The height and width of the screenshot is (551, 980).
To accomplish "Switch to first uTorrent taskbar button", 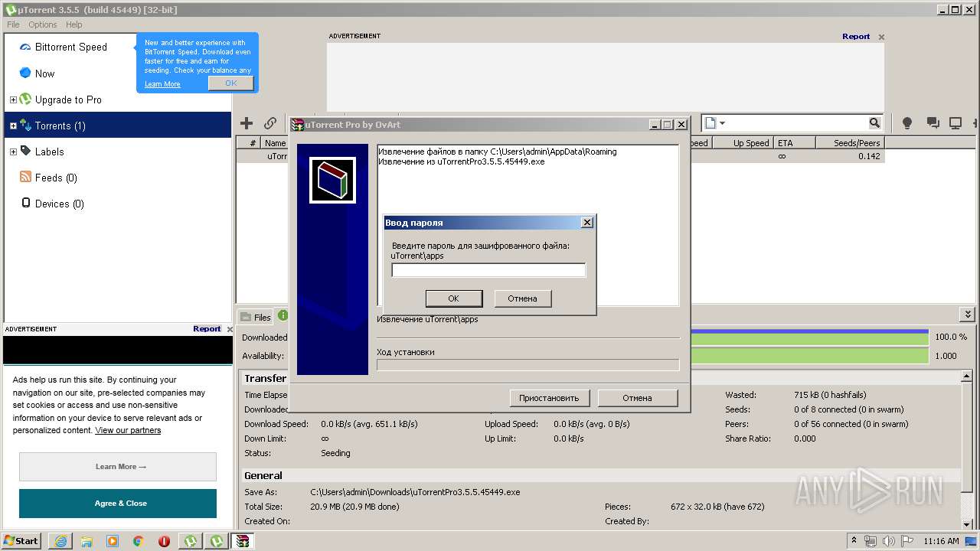I will [x=190, y=541].
